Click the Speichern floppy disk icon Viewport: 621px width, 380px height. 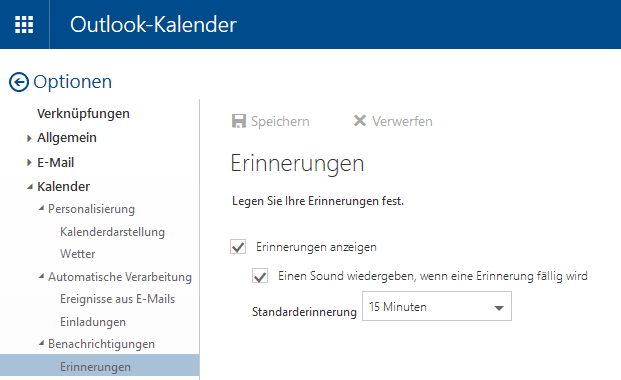tap(238, 121)
